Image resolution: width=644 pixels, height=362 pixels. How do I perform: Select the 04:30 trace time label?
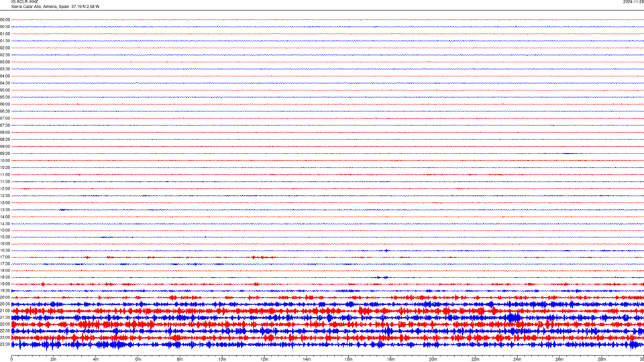tap(5, 83)
